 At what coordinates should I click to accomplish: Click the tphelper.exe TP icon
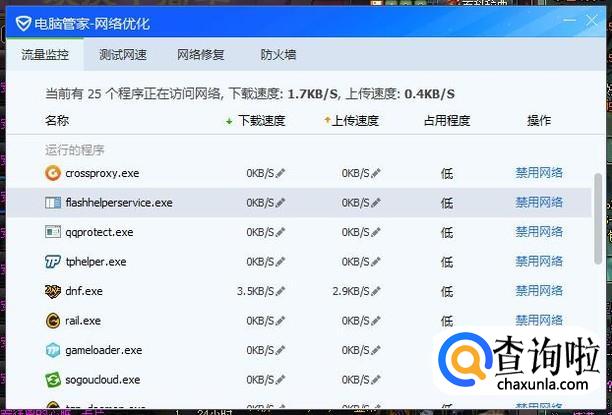[53, 262]
